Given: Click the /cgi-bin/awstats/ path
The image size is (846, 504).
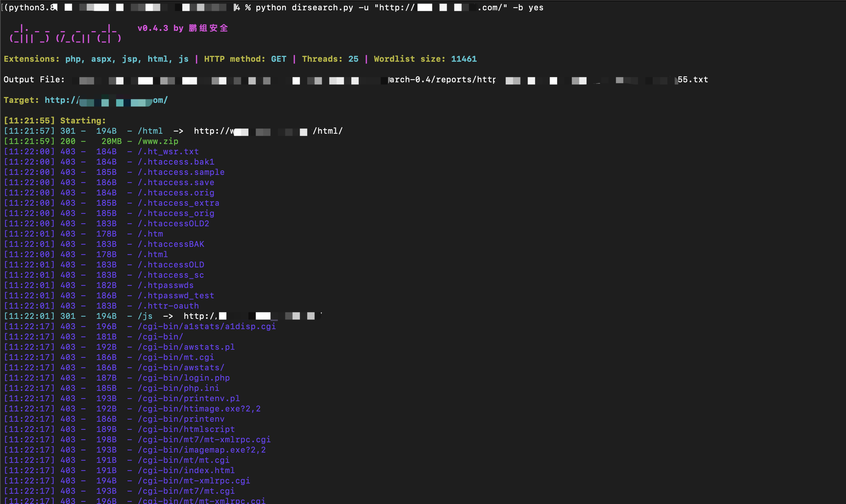Looking at the screenshot, I should (x=181, y=368).
